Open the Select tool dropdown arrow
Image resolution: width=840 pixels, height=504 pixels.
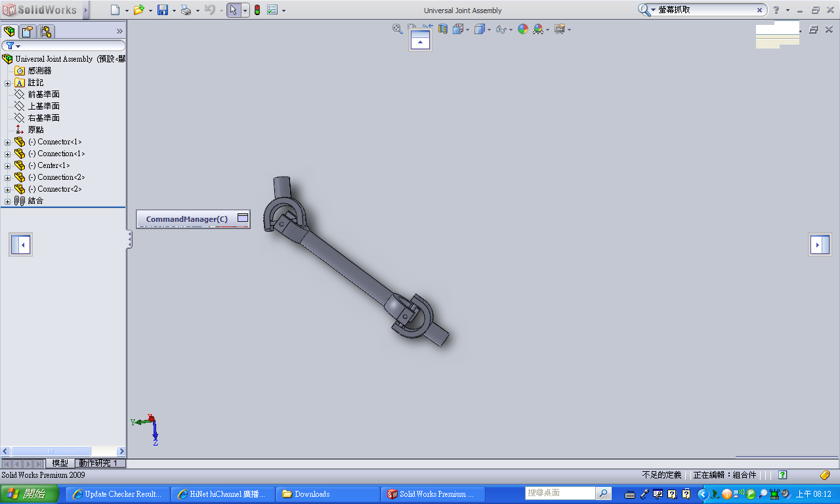coord(245,10)
